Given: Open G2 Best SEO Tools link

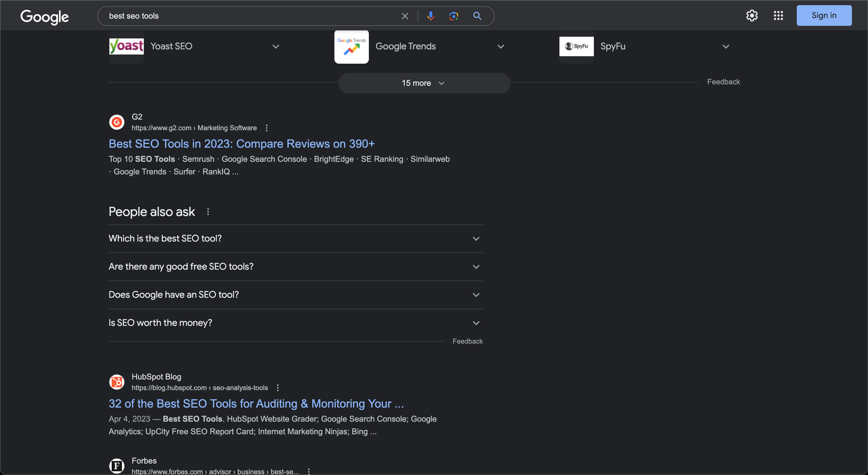Looking at the screenshot, I should click(242, 144).
